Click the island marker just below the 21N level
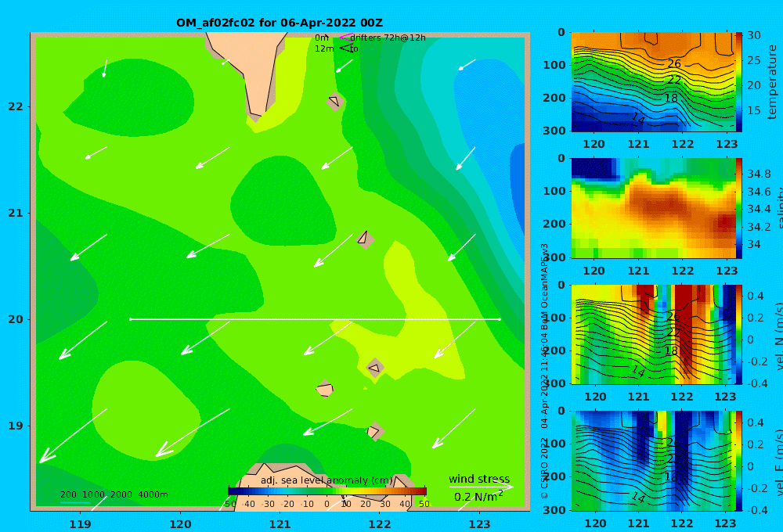The image size is (783, 532). 365,239
